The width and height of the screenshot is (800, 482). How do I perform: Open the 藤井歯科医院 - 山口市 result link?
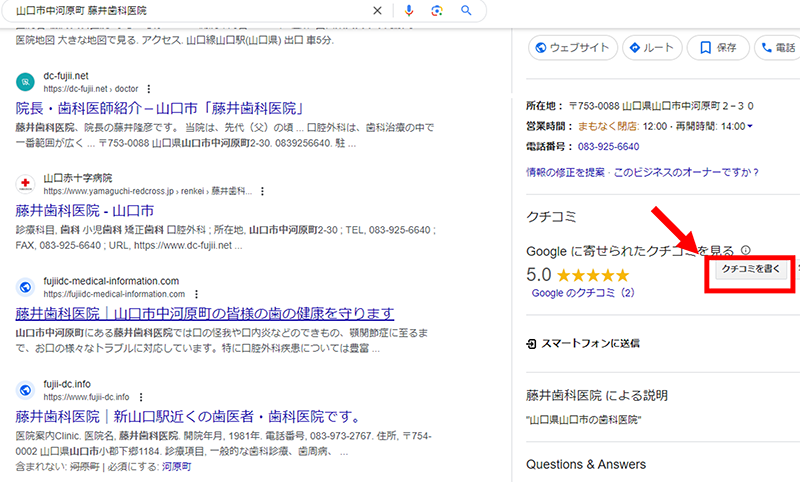pyautogui.click(x=85, y=211)
